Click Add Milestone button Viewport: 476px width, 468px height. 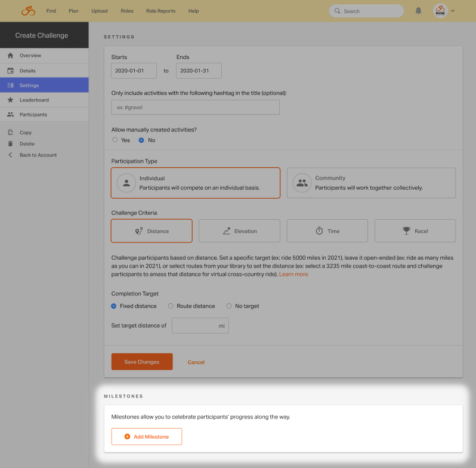pyautogui.click(x=147, y=437)
